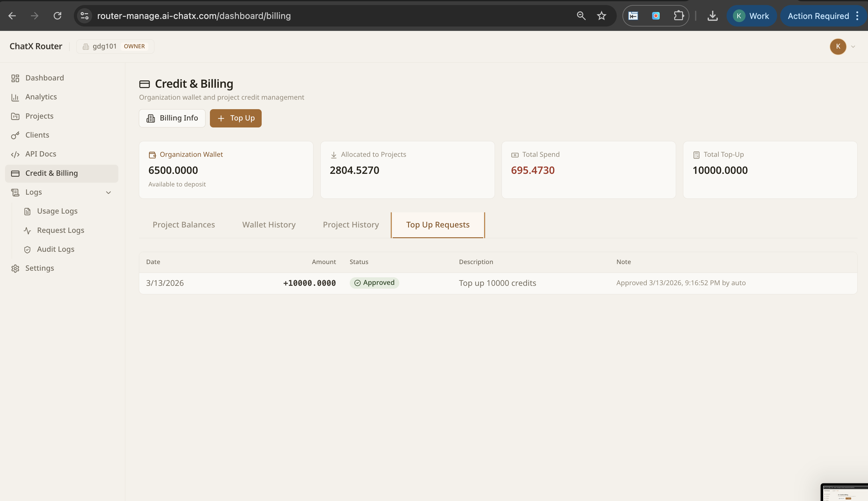The width and height of the screenshot is (868, 501).
Task: Click the Action Required button
Action: (818, 16)
